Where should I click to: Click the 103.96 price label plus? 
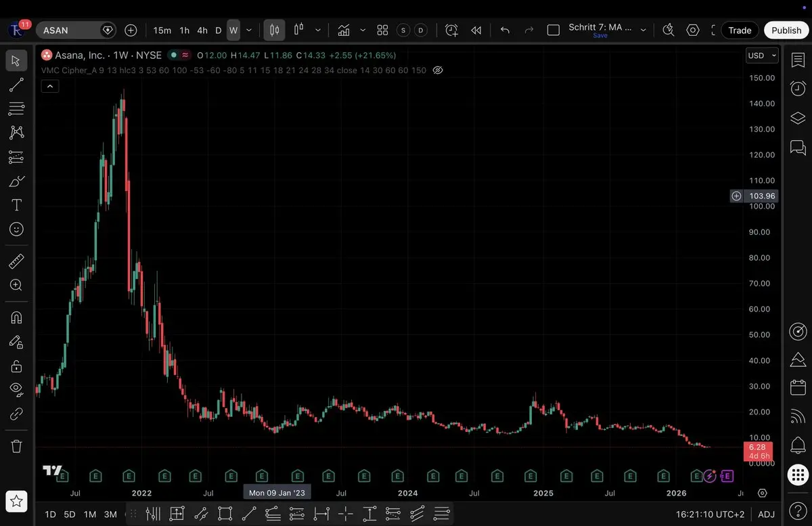click(x=736, y=196)
